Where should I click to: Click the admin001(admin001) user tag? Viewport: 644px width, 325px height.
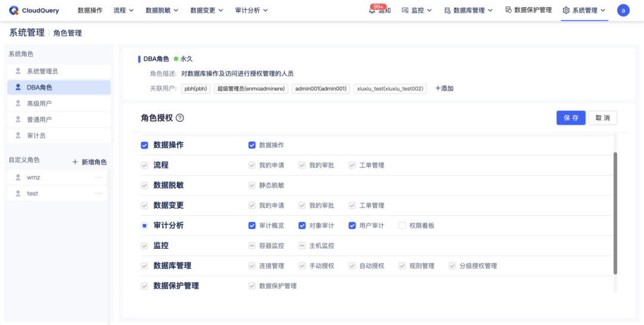tap(321, 88)
